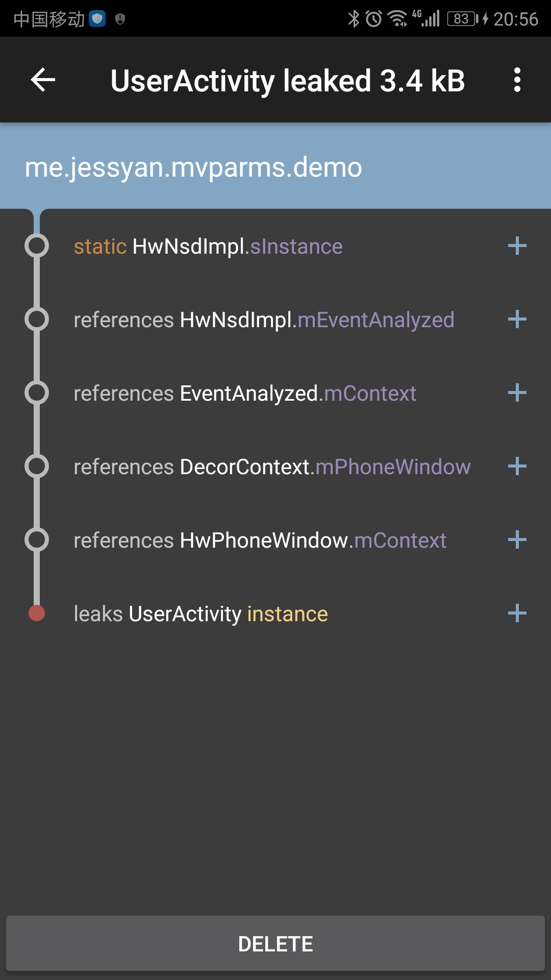Click the circle node beside EventAnalyzed.mContext
The width and height of the screenshot is (551, 980).
click(x=37, y=393)
